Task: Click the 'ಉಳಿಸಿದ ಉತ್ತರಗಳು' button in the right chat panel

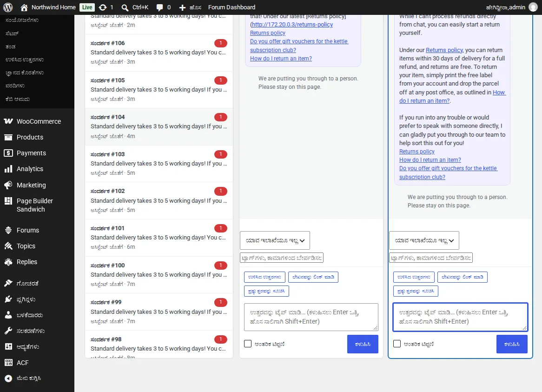Action: pos(414,277)
